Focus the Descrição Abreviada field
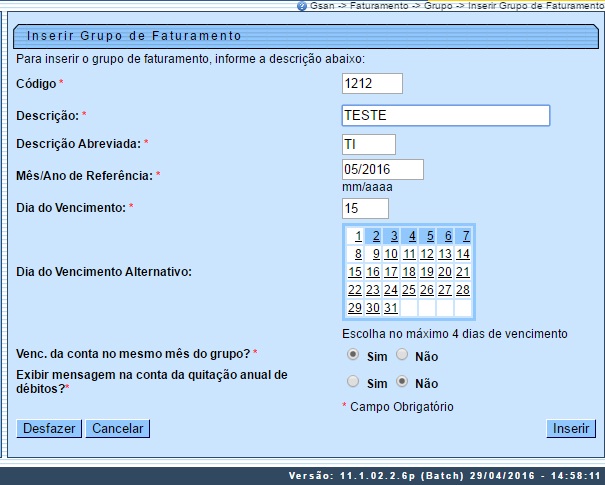The height and width of the screenshot is (485, 605). pyautogui.click(x=369, y=145)
